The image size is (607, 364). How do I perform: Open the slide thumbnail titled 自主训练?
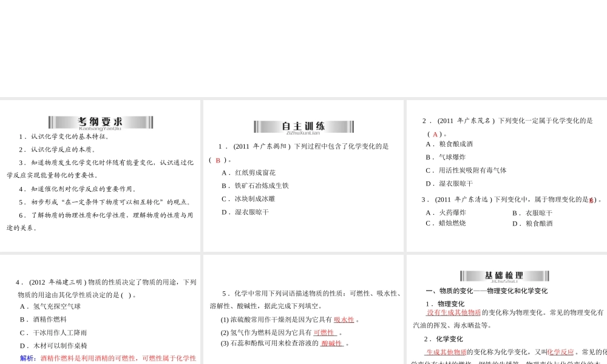pos(303,176)
